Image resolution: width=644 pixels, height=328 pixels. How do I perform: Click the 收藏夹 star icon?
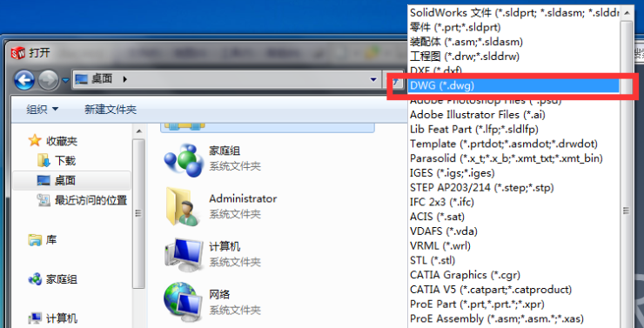tap(35, 141)
